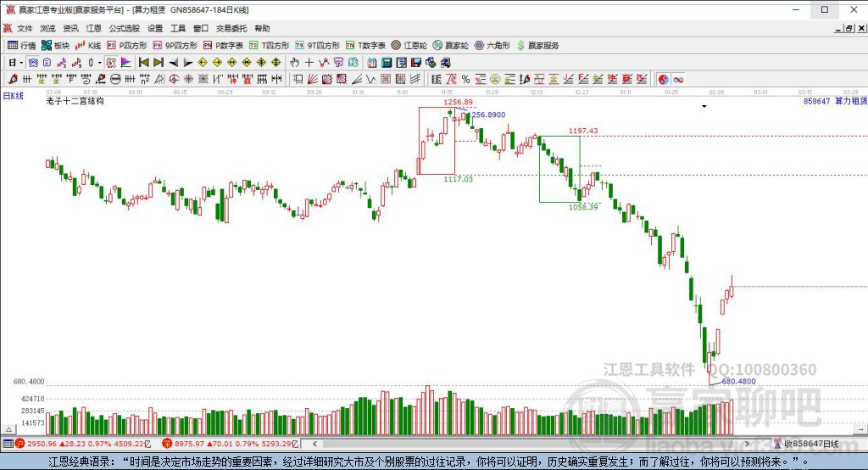Click the 1197.43 resistance level label

(x=583, y=131)
